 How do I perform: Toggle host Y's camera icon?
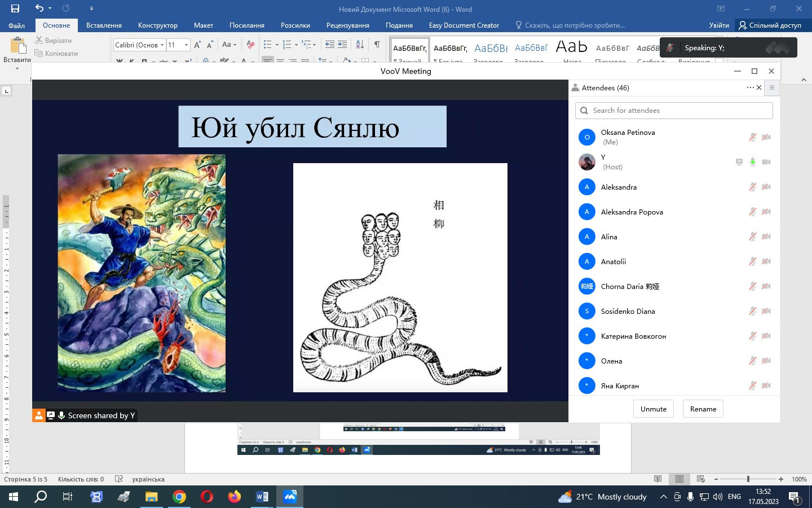point(766,162)
